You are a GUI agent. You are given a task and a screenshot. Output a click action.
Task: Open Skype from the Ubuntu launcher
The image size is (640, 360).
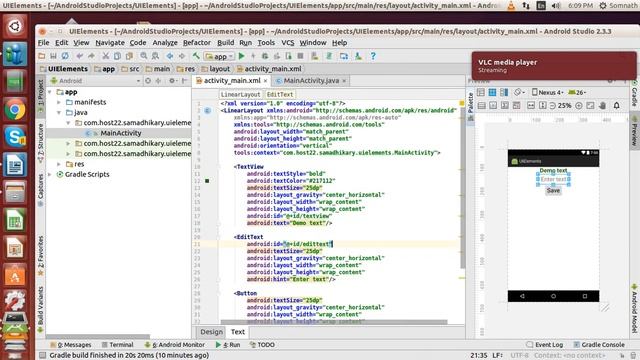[x=15, y=137]
